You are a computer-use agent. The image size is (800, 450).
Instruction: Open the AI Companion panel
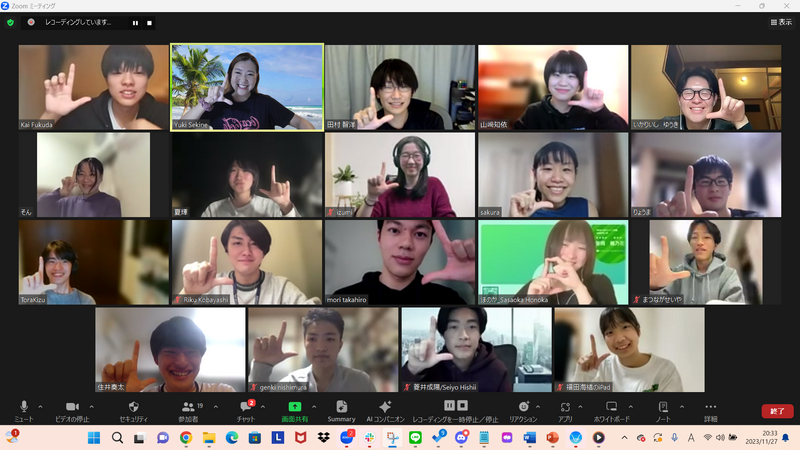pyautogui.click(x=385, y=408)
